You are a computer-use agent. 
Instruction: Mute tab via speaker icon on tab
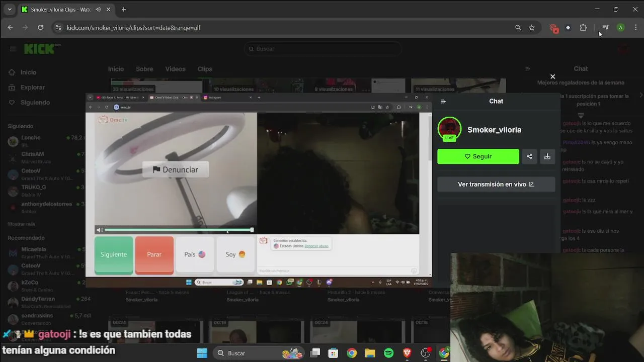coord(98,10)
